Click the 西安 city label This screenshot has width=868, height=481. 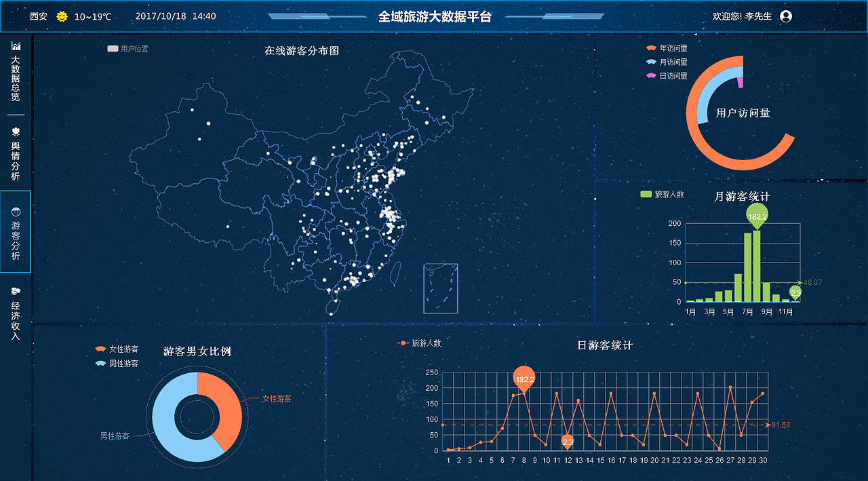coord(38,16)
